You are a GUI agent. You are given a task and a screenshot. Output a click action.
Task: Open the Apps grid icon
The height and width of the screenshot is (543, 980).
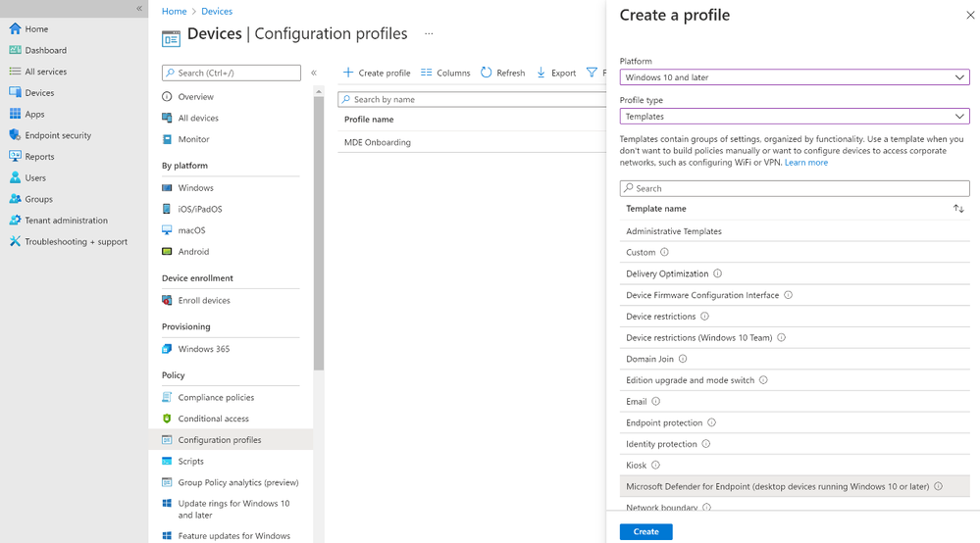tap(15, 114)
